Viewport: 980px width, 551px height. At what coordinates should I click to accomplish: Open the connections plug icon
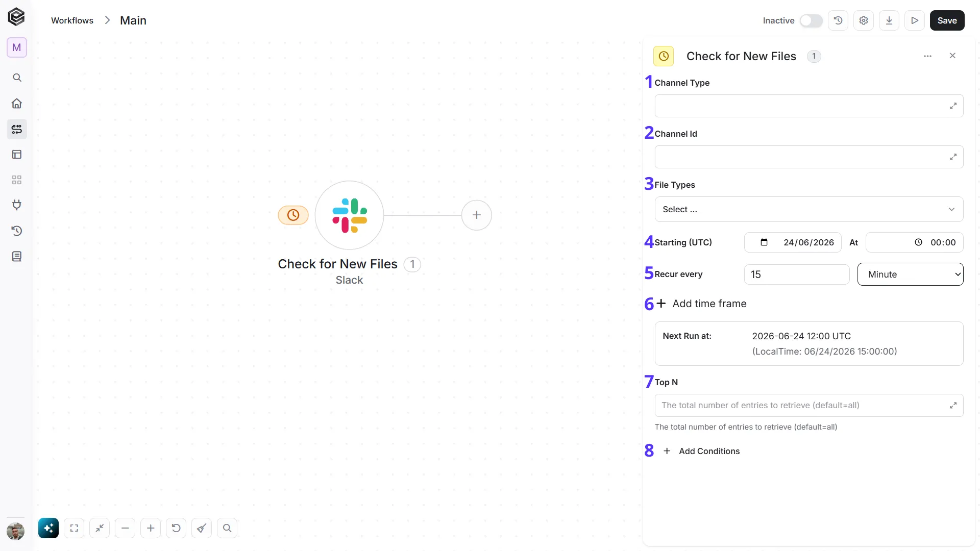click(17, 205)
